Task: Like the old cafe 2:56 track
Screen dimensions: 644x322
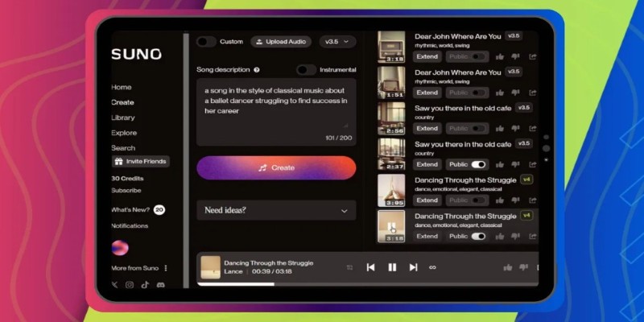Action: 500,129
